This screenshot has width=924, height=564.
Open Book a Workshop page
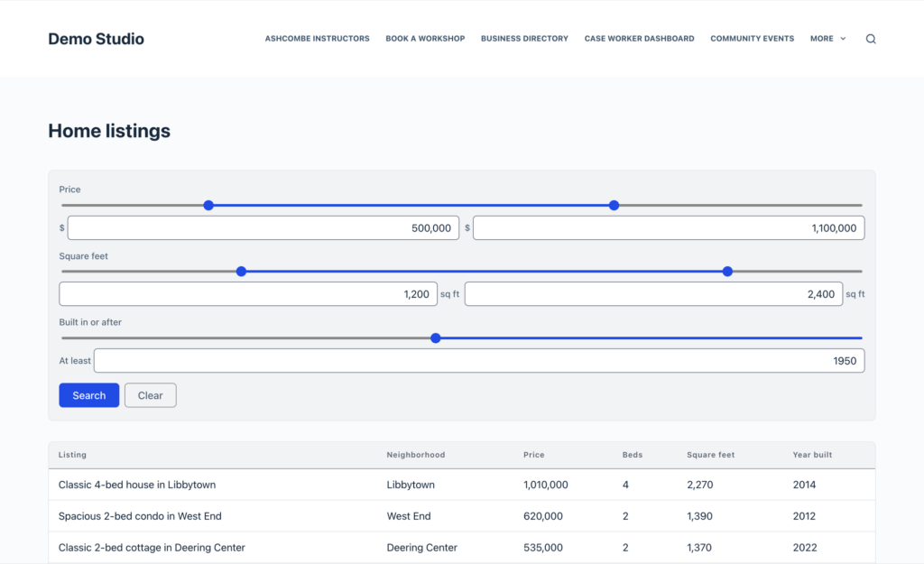pyautogui.click(x=425, y=38)
